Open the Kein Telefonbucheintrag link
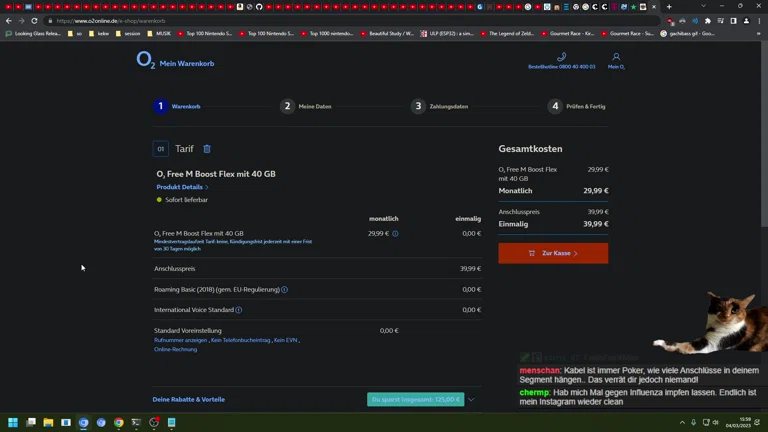768x432 pixels. tap(240, 340)
